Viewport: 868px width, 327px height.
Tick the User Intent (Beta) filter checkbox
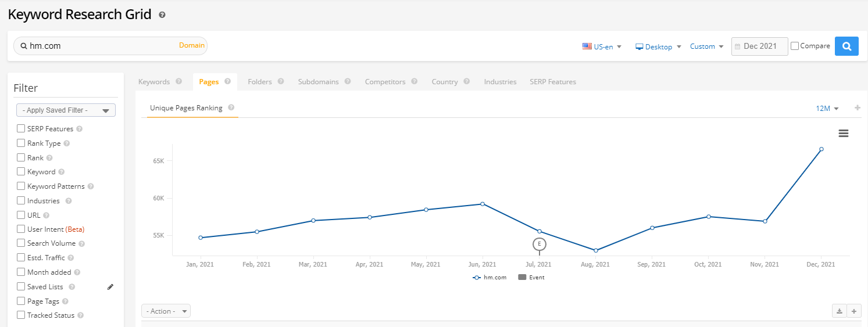pos(21,229)
